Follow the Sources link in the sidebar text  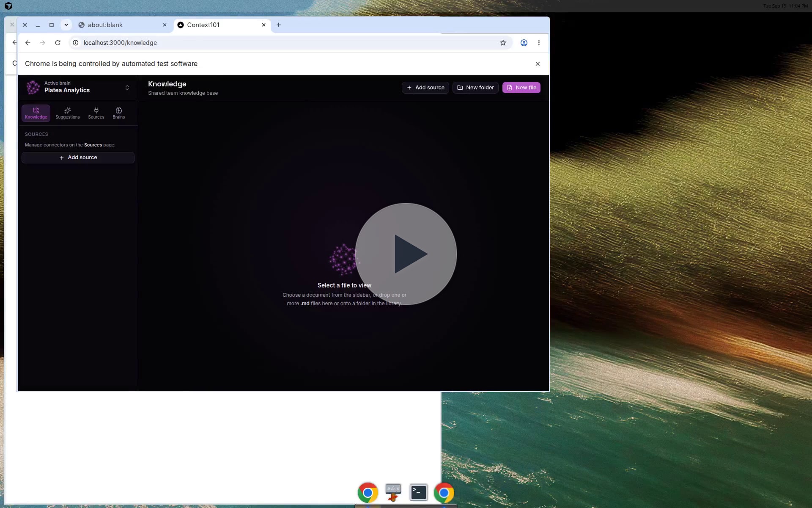coord(93,145)
